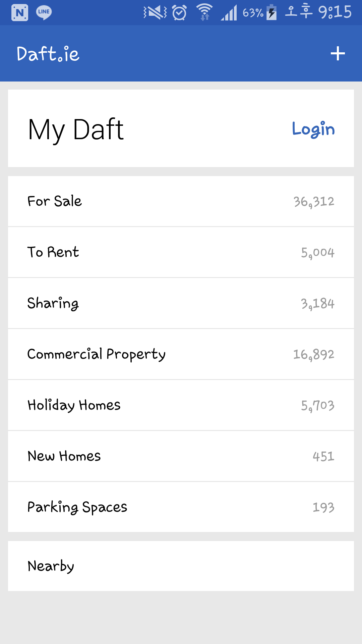Tap the Wi-Fi status icon
The width and height of the screenshot is (362, 644).
pos(204,12)
